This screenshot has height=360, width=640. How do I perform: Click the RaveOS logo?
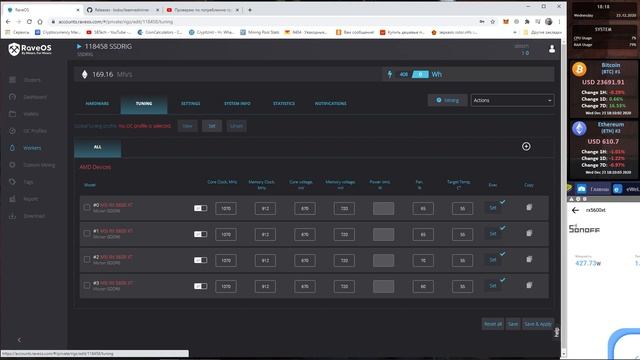[x=30, y=49]
